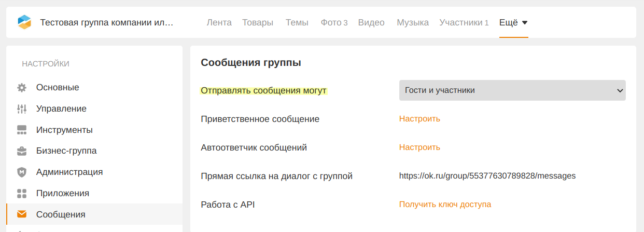Go to the Темы tab
This screenshot has height=232, width=644.
pos(297,22)
